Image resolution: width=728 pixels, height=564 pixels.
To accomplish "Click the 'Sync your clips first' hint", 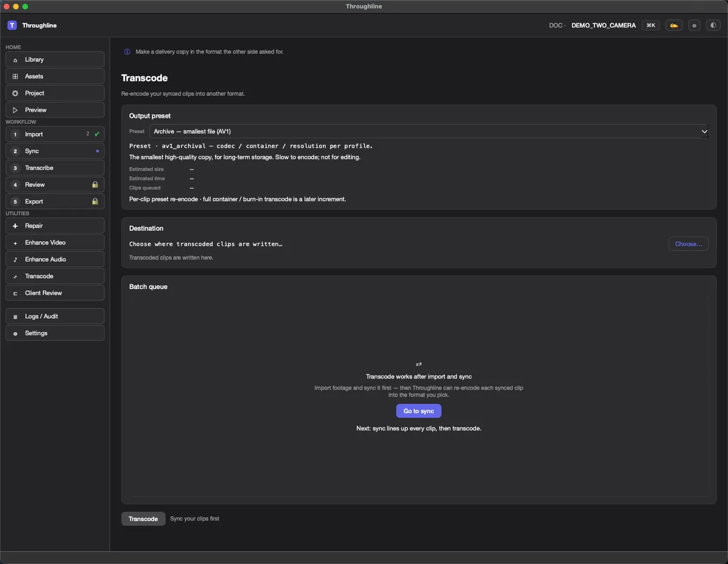I will (195, 519).
